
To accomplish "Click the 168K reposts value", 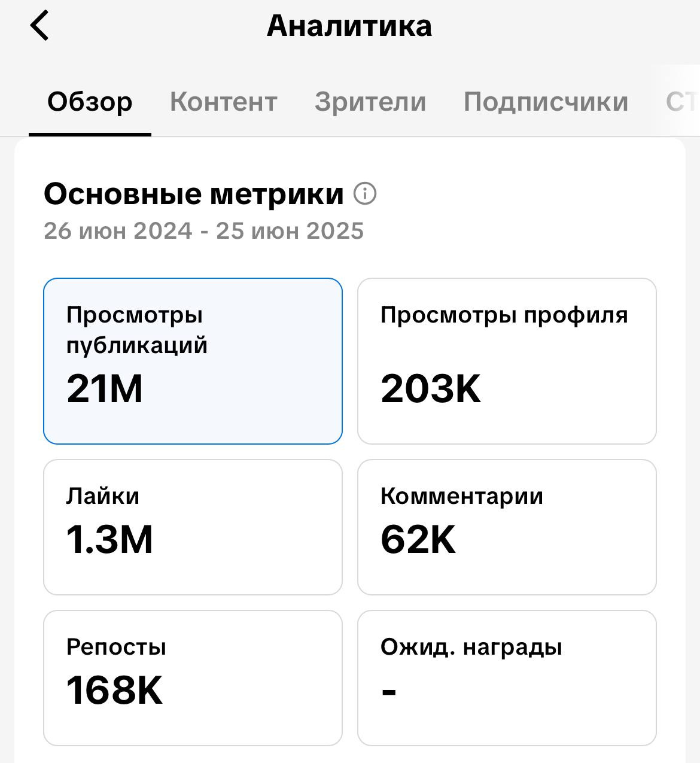I will (x=114, y=690).
